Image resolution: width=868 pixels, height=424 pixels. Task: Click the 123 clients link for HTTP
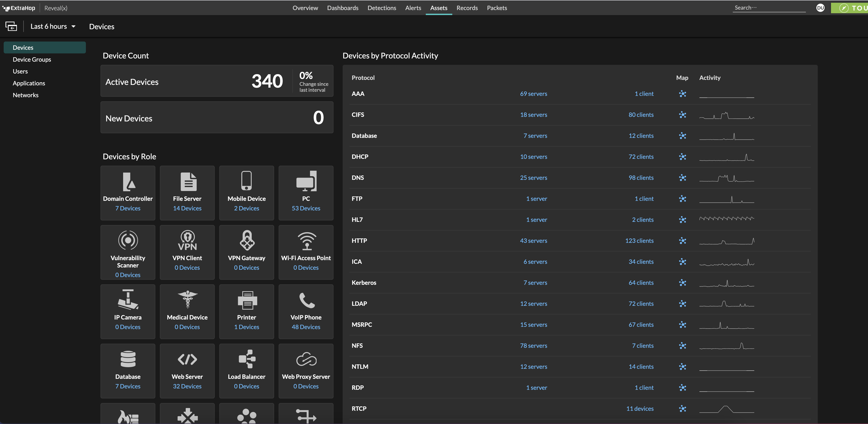click(639, 241)
